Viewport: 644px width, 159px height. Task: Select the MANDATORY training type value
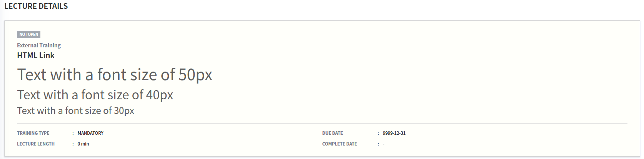[90, 133]
